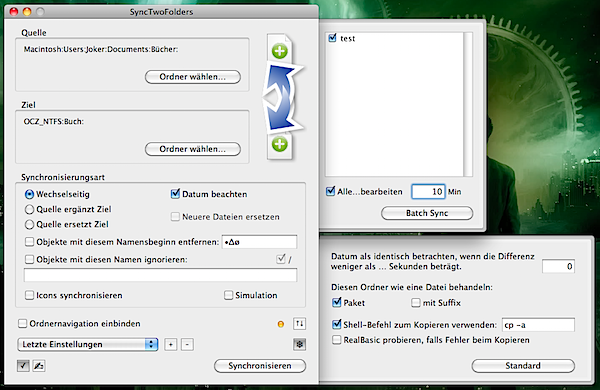Select Quelle ersetzt Ziel option
This screenshot has height=390, width=600.
pos(29,224)
